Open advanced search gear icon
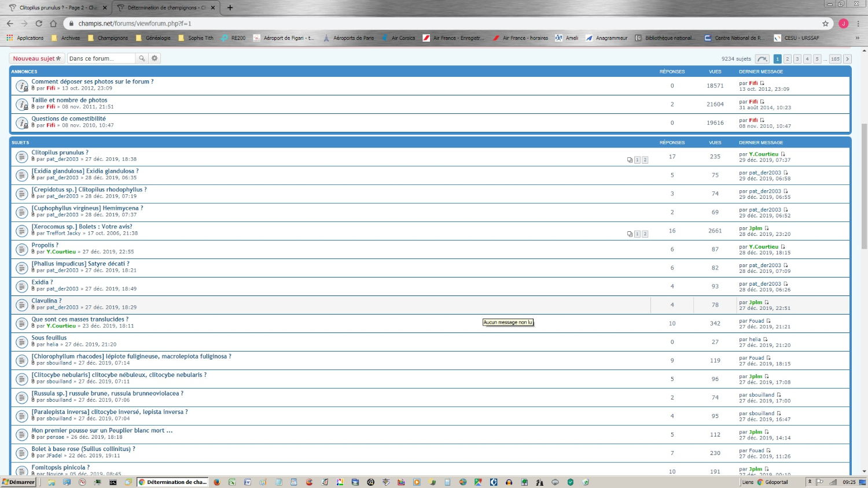This screenshot has height=488, width=868. tap(155, 58)
